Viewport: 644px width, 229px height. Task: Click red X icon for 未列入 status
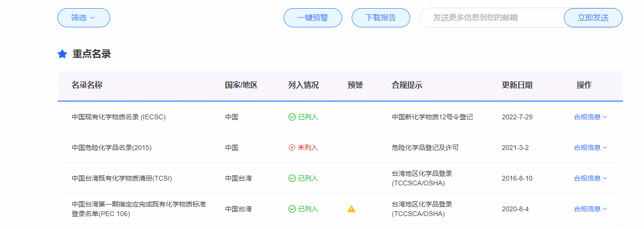(x=292, y=148)
